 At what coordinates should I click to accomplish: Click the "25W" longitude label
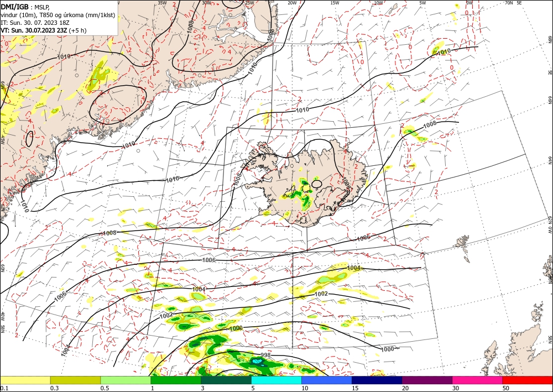pyautogui.click(x=249, y=3)
